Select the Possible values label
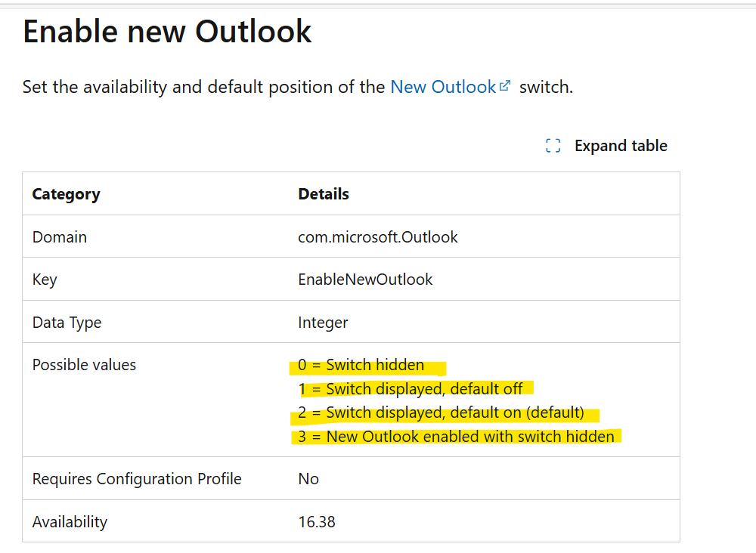The image size is (756, 553). click(83, 364)
